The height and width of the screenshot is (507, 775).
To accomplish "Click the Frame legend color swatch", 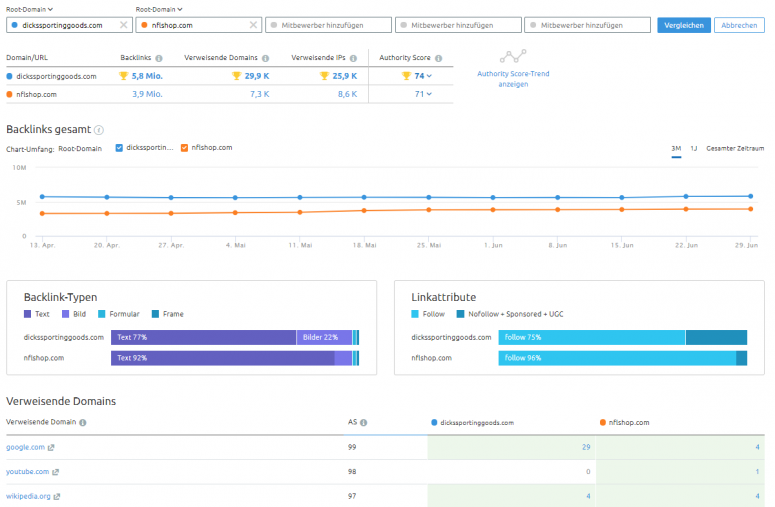I will (155, 314).
